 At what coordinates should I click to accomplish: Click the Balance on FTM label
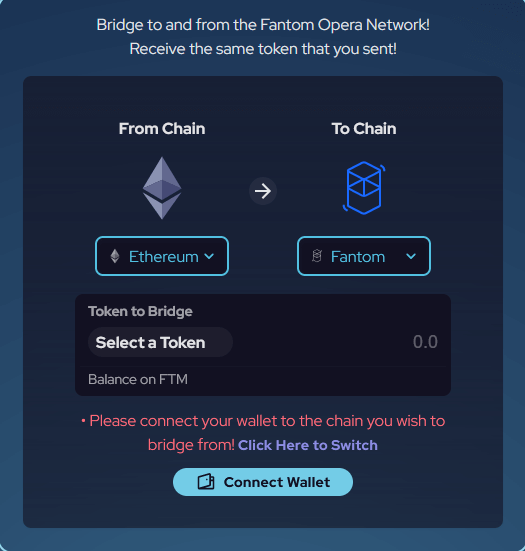138,380
